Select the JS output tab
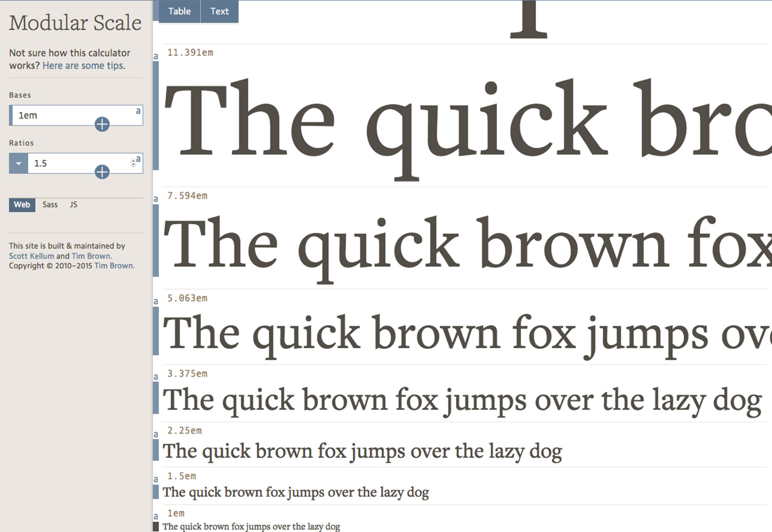The width and height of the screenshot is (772, 532). pyautogui.click(x=74, y=204)
